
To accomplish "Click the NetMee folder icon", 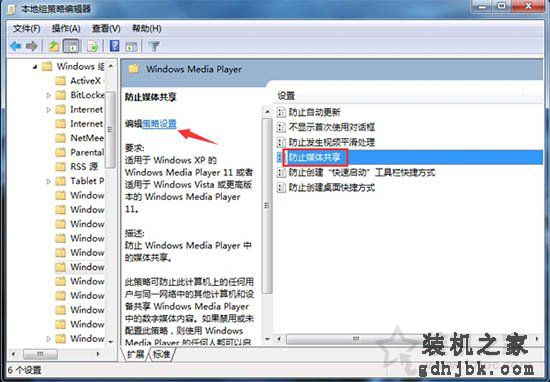I will point(61,138).
